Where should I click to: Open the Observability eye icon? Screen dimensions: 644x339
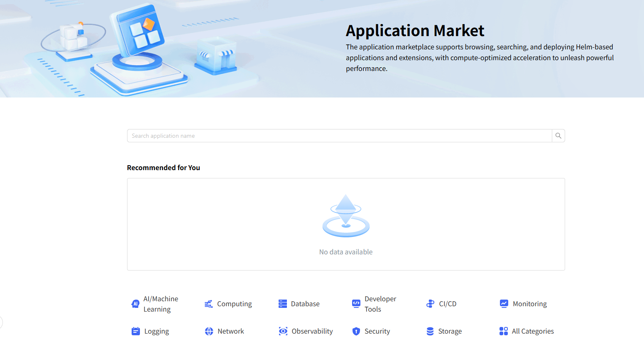pos(283,331)
